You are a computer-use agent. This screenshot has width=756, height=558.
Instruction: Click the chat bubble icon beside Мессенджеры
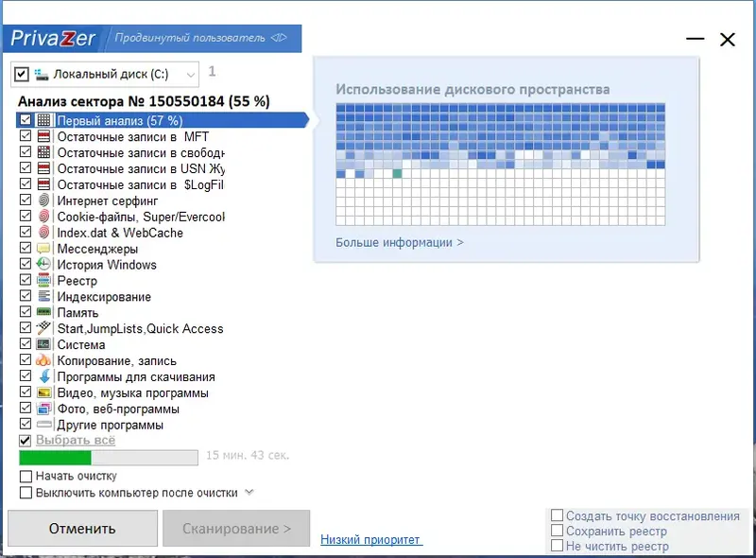(x=43, y=248)
